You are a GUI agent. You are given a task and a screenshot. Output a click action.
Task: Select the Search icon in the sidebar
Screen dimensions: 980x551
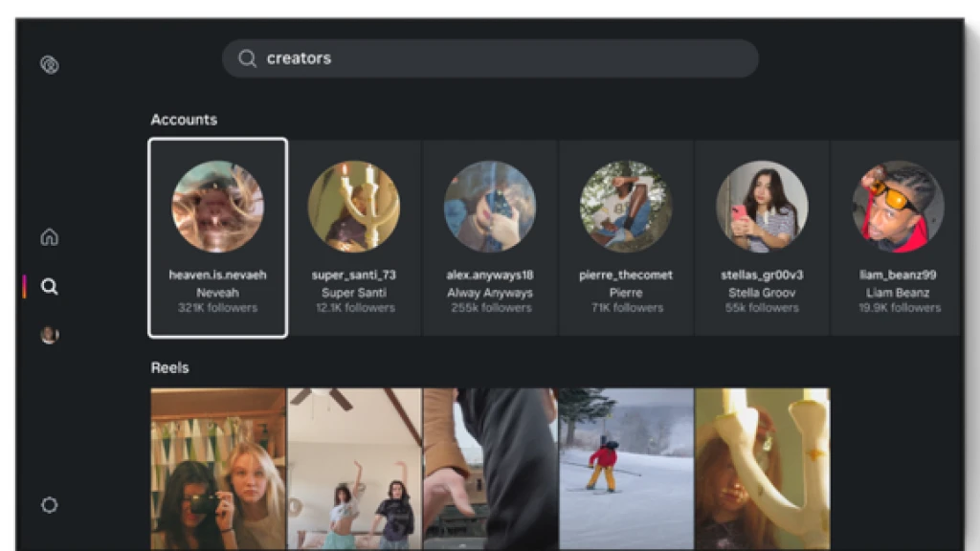tap(50, 287)
